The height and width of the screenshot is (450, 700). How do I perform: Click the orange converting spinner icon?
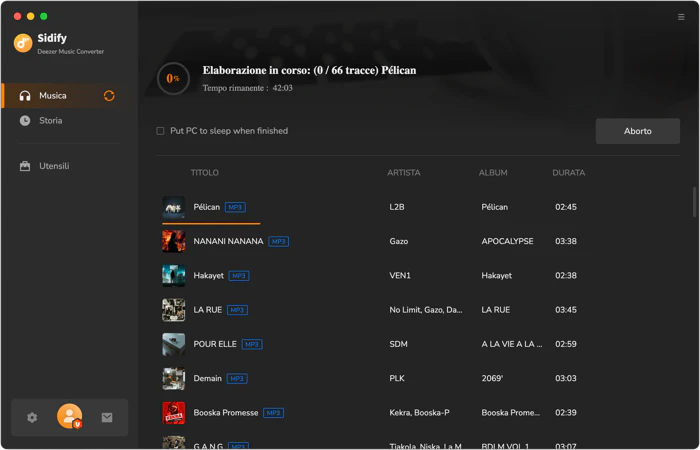point(109,96)
